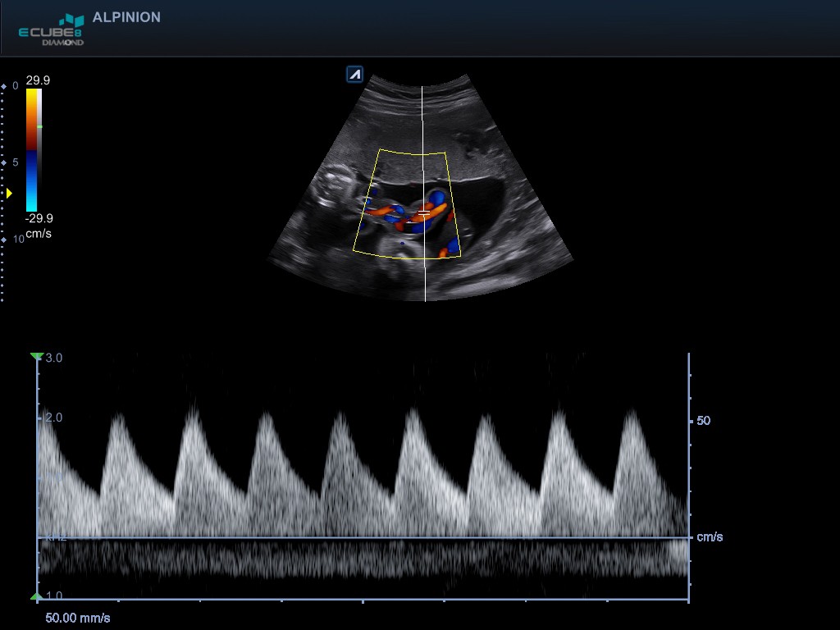Viewport: 840px width, 630px height.
Task: Select the yellow focus position triangle marker
Action: tap(8, 193)
